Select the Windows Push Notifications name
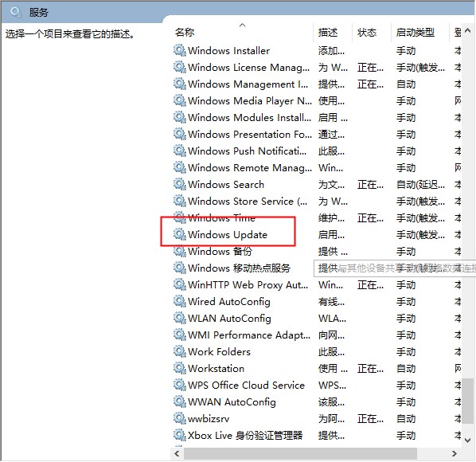 pyautogui.click(x=247, y=151)
